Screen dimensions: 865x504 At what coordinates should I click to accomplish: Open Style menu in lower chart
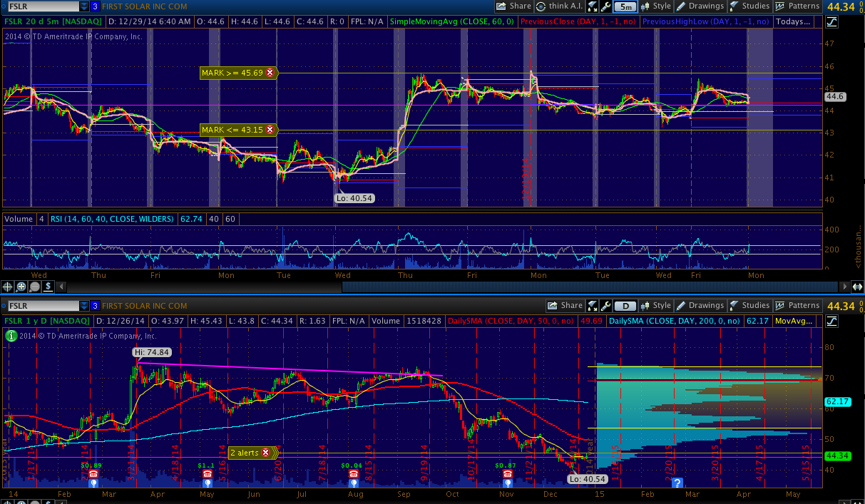pyautogui.click(x=656, y=306)
